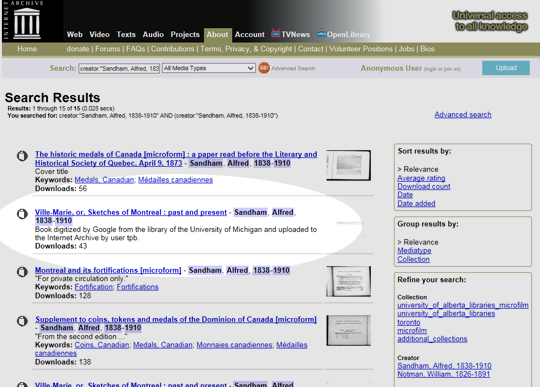
Task: Click the Fortifications keyword link
Action: (x=137, y=287)
